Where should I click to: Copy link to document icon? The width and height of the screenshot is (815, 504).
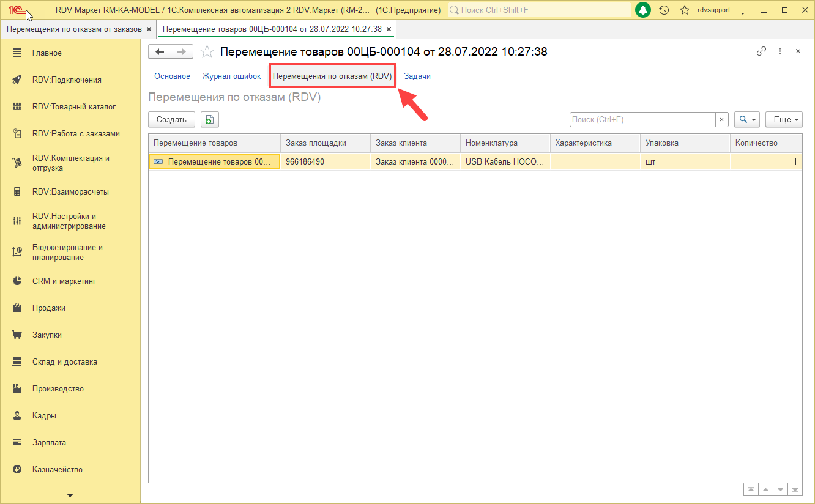click(762, 51)
